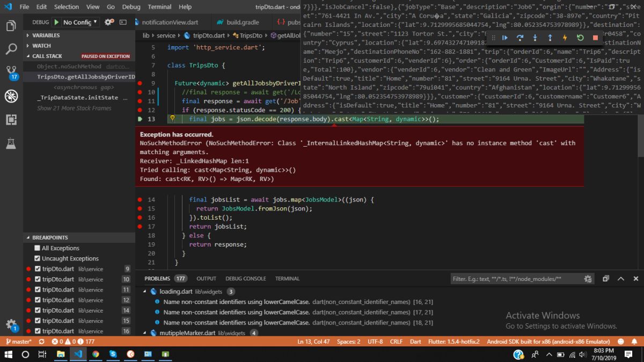
Task: Open launch.json with debug gear icon
Action: pos(109,22)
